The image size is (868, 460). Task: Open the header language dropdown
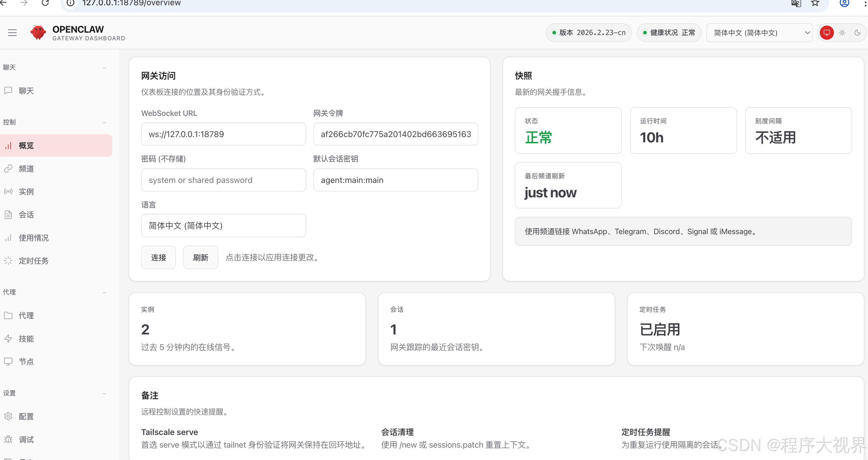pyautogui.click(x=760, y=33)
